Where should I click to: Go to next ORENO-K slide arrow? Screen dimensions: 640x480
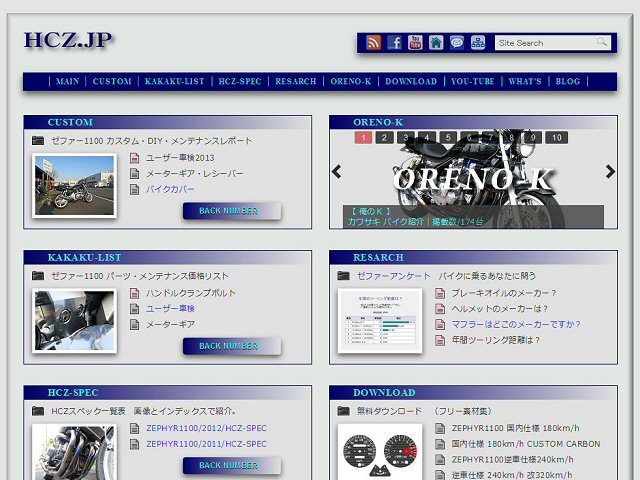click(x=610, y=172)
